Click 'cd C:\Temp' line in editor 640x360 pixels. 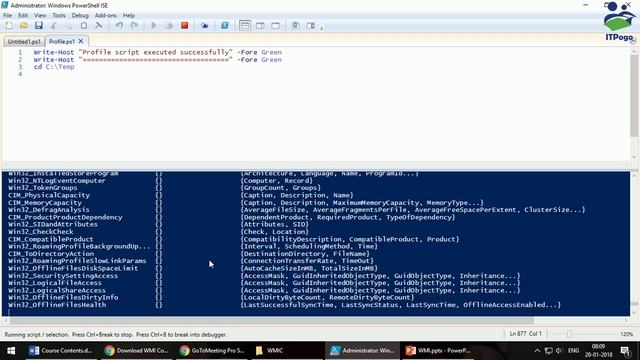point(54,67)
